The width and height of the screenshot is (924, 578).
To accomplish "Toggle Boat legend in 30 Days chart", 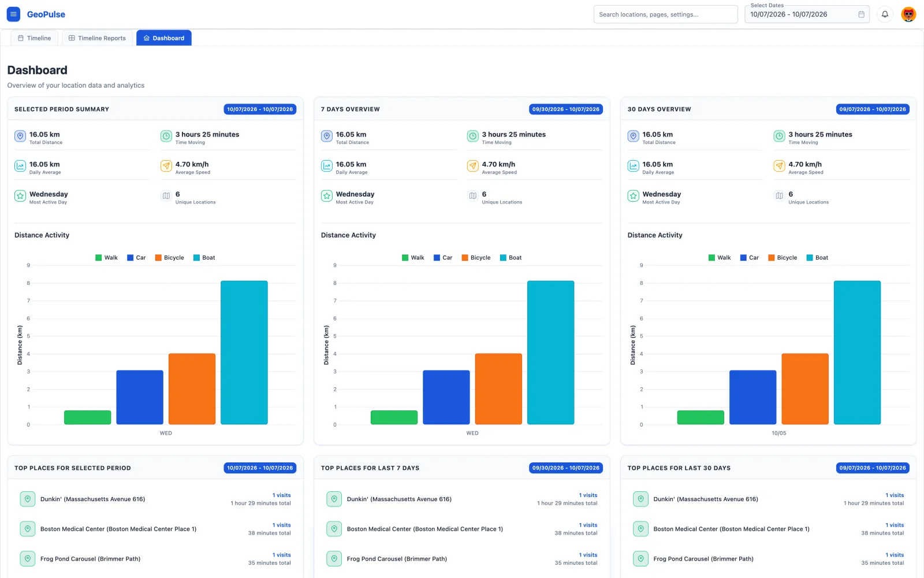I will tap(817, 258).
